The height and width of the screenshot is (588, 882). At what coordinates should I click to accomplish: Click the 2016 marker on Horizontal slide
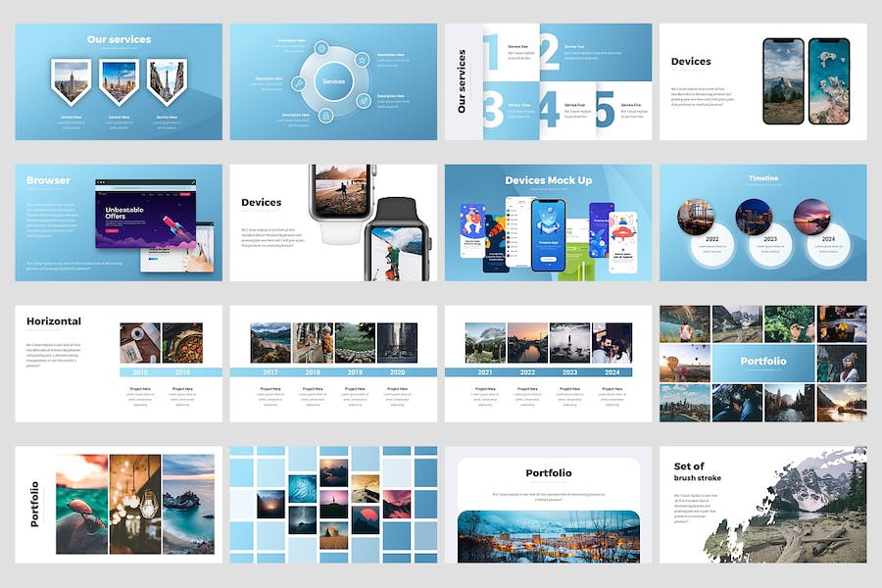pyautogui.click(x=182, y=372)
